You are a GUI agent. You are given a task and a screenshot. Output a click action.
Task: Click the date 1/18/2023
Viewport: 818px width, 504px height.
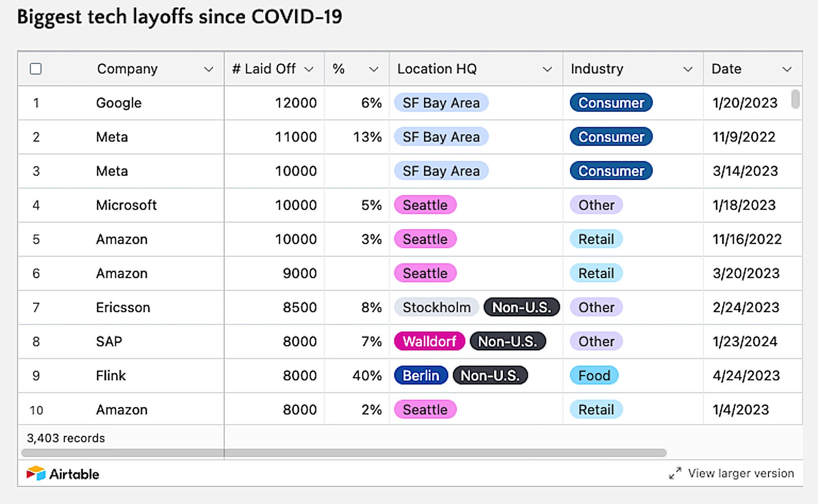[x=744, y=205]
